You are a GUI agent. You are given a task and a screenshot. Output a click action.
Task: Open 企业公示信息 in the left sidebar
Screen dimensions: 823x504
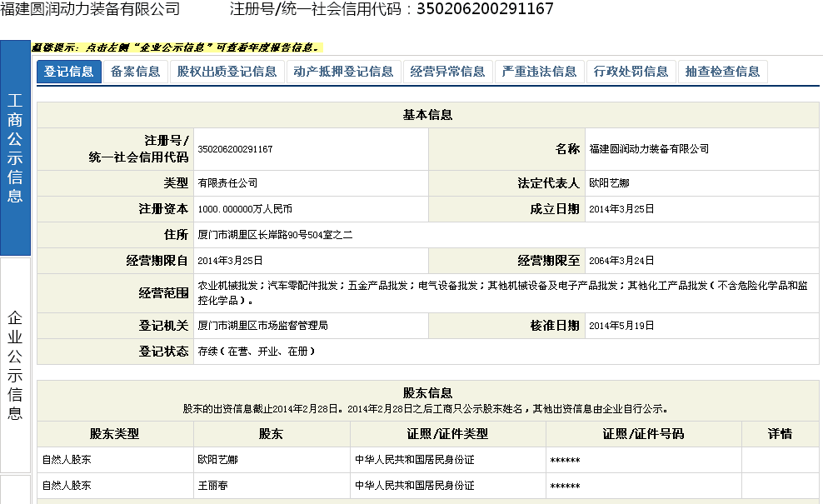coord(15,365)
